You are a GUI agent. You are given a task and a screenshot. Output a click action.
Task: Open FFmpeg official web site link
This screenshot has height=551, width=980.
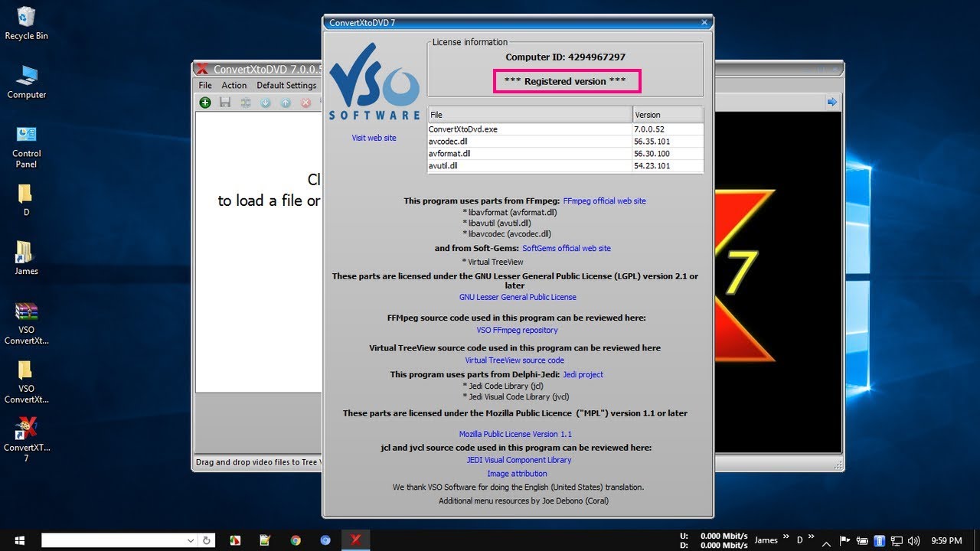coord(604,201)
